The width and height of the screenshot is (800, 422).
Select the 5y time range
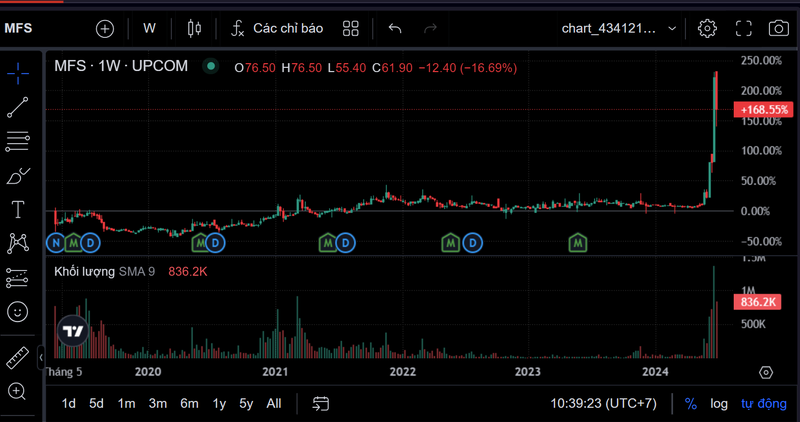(246, 404)
